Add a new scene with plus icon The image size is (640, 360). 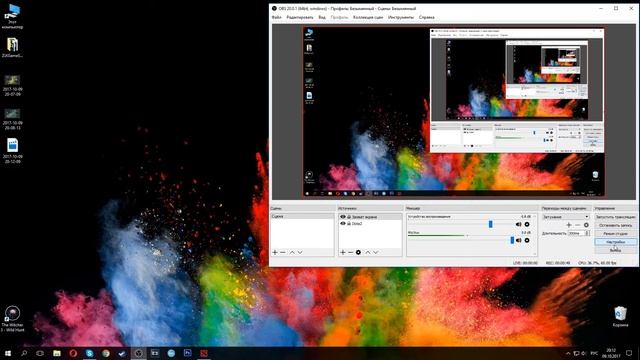pyautogui.click(x=275, y=253)
